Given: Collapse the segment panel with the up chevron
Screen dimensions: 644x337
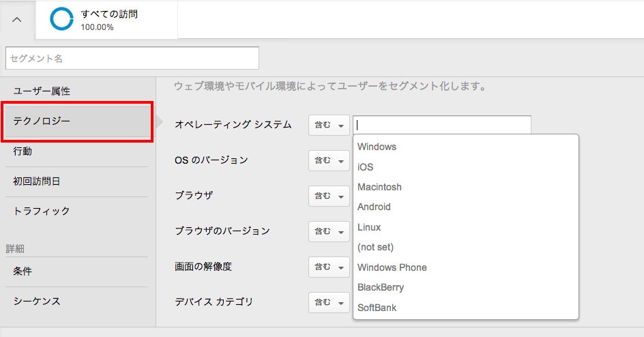Looking at the screenshot, I should click(17, 20).
